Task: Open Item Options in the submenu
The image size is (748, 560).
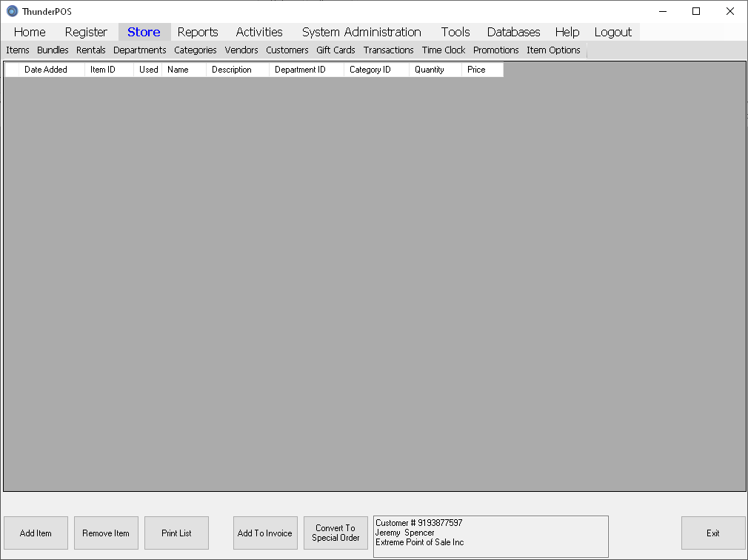Action: click(x=553, y=50)
